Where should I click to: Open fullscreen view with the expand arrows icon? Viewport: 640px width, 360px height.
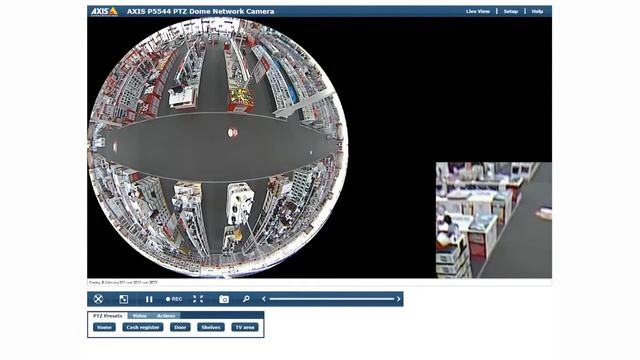(198, 299)
